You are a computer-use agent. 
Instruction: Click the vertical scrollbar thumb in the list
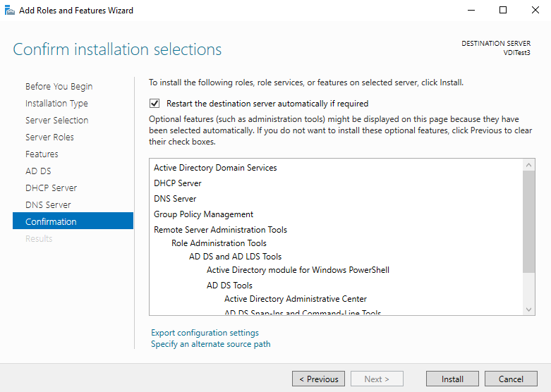(529, 221)
